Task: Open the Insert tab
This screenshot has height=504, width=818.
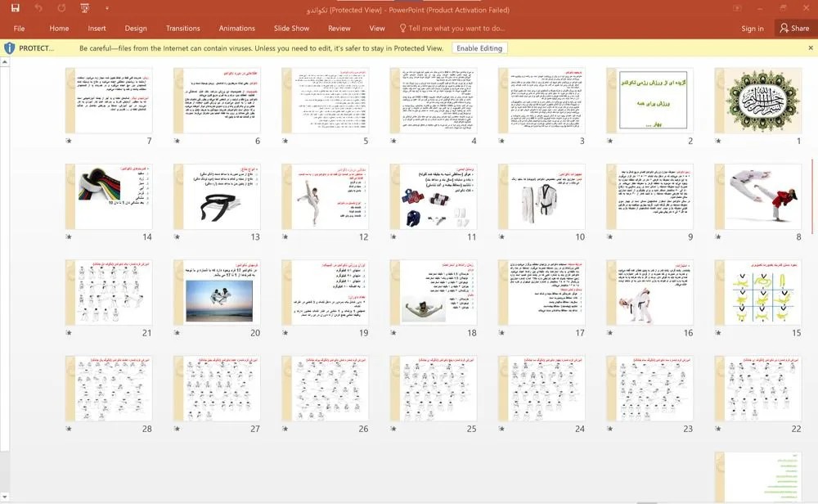Action: click(97, 28)
